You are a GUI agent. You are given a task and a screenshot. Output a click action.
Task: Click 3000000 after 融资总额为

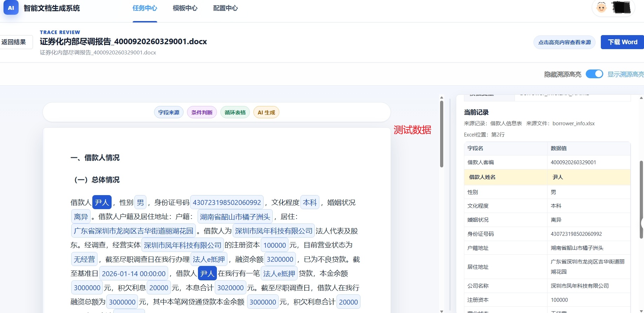(122, 302)
